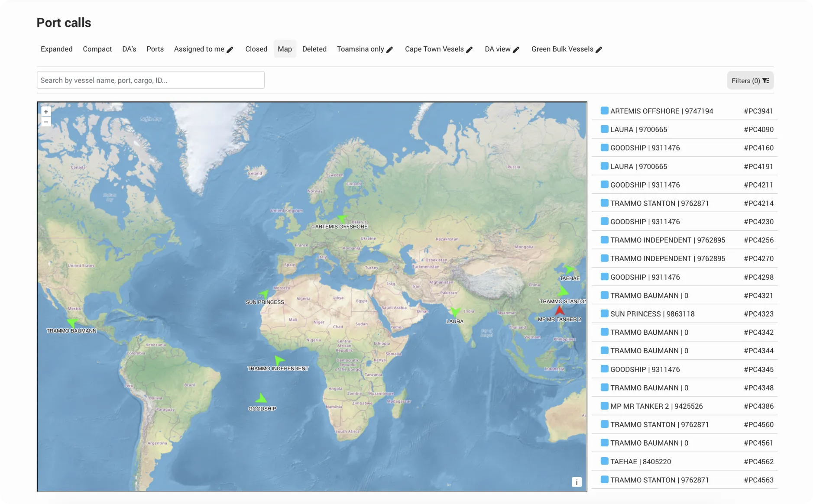Image resolution: width=813 pixels, height=504 pixels.
Task: Select the TRAMMO BAUMANN ship arrow on map
Action: tap(72, 322)
